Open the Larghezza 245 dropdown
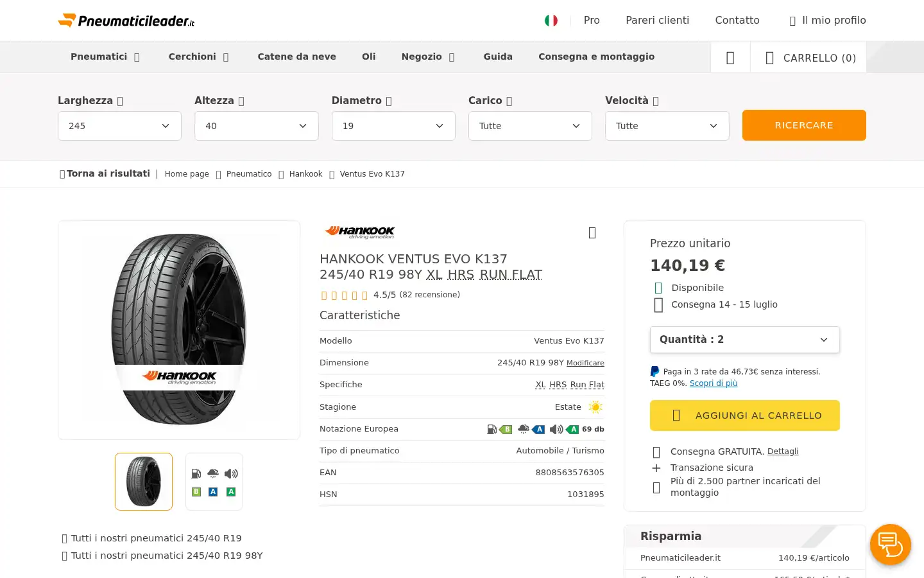The width and height of the screenshot is (924, 578). [x=119, y=126]
